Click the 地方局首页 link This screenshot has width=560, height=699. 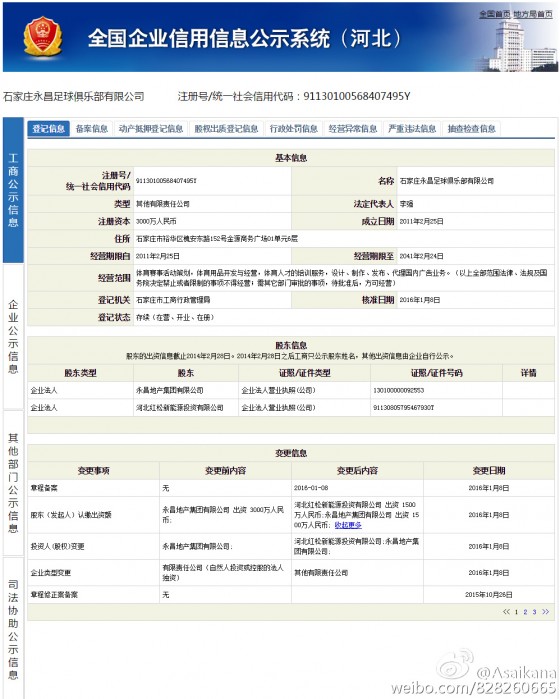tap(532, 14)
